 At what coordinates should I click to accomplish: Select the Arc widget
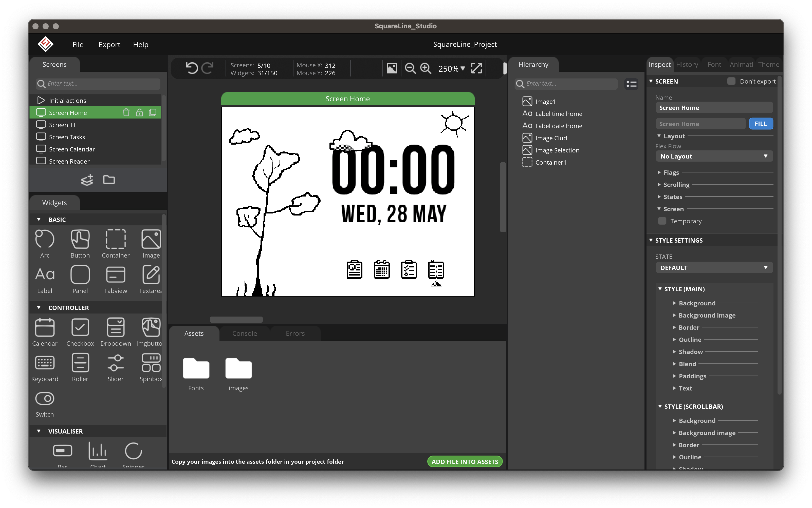coord(45,244)
